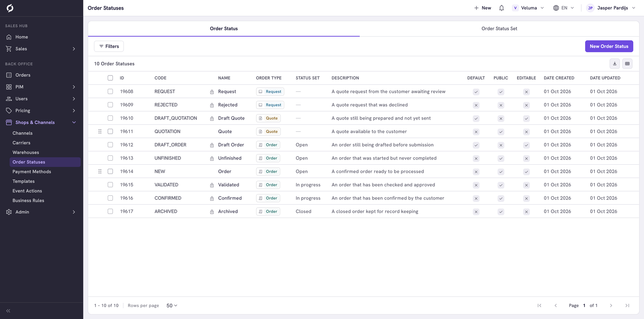
Task: Sort by the Date Created column header
Action: tap(559, 78)
